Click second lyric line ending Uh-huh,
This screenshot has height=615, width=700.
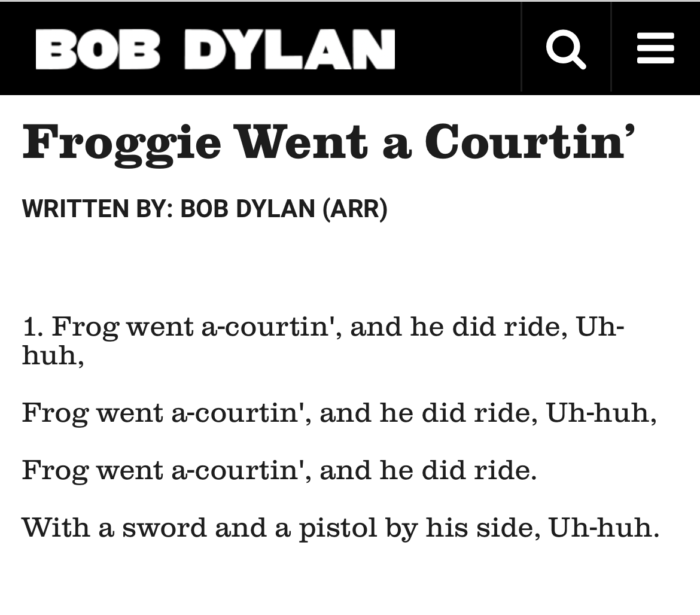339,413
